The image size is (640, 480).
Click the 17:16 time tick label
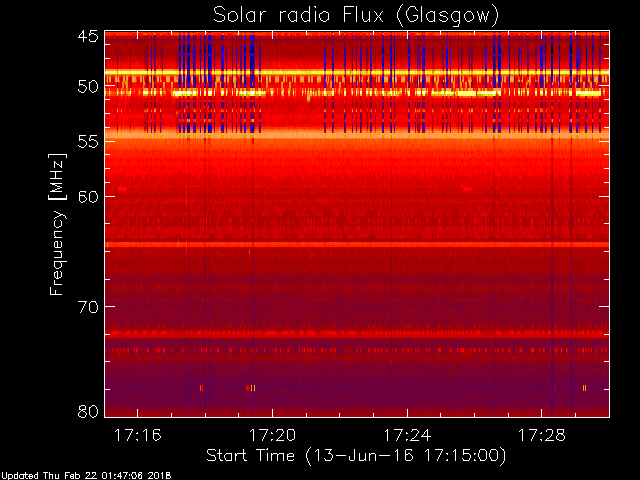tap(138, 435)
